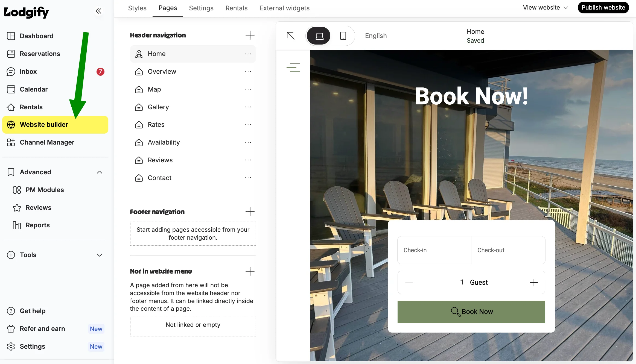Click the Publish website button
Viewport: 636px width, 364px height.
coord(603,8)
